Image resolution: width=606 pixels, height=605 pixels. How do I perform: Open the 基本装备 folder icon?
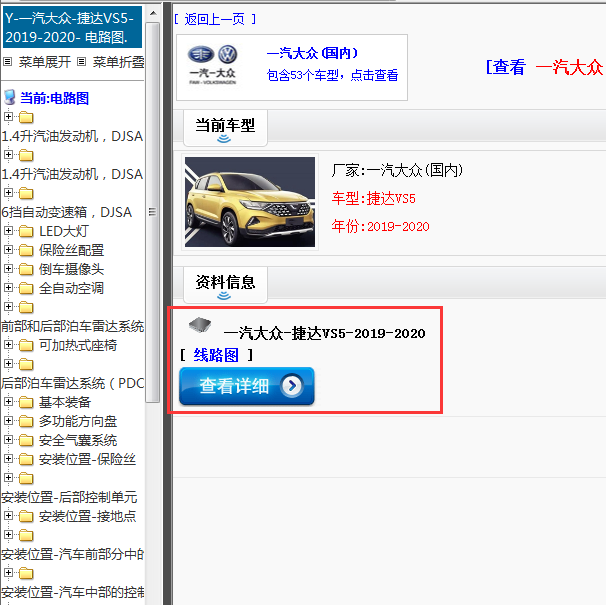click(26, 402)
